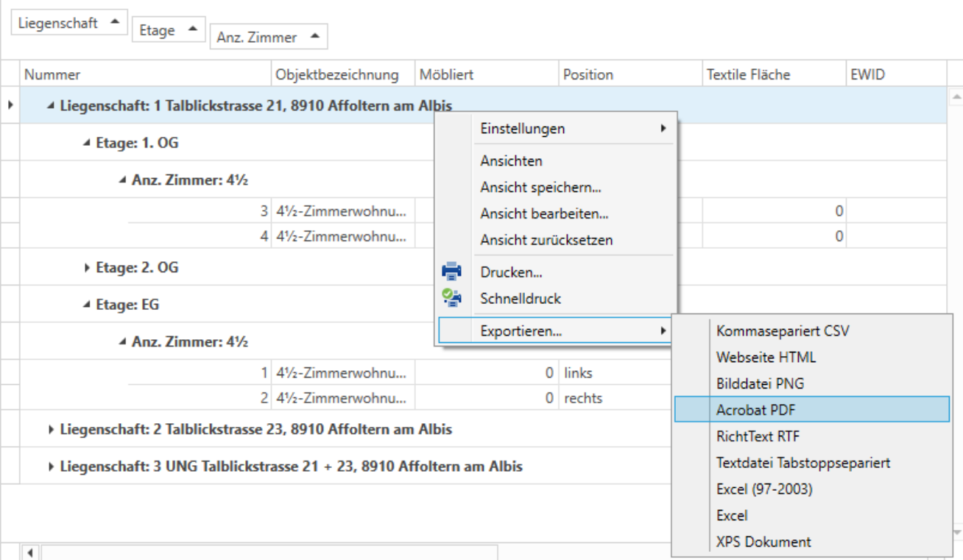Image resolution: width=963 pixels, height=560 pixels.
Task: Click the horizontal scrollbar left arrow
Action: [31, 552]
